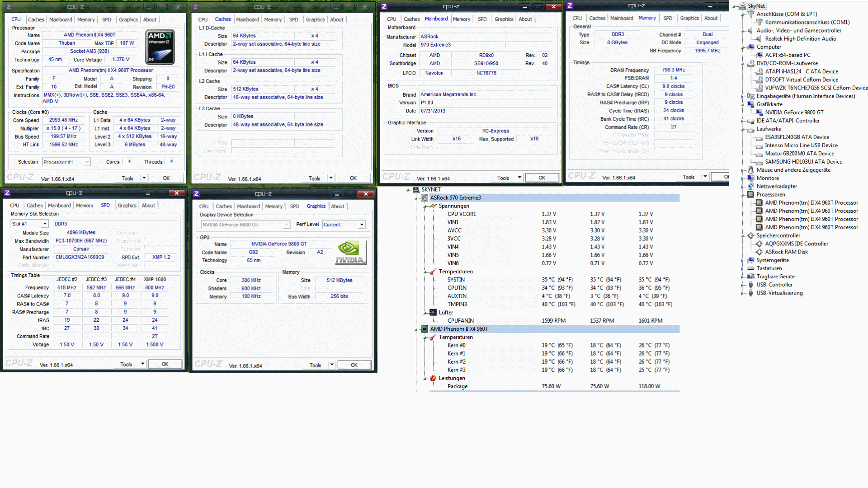Image resolution: width=868 pixels, height=488 pixels.
Task: Click the ASRock 970 Extreme3 motherboard icon
Action: [x=425, y=198]
